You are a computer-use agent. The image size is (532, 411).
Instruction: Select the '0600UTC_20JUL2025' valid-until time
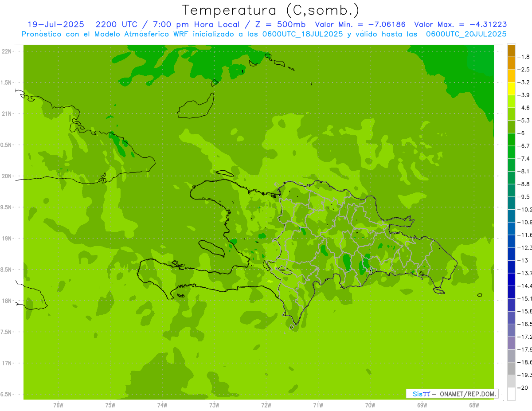(x=466, y=34)
